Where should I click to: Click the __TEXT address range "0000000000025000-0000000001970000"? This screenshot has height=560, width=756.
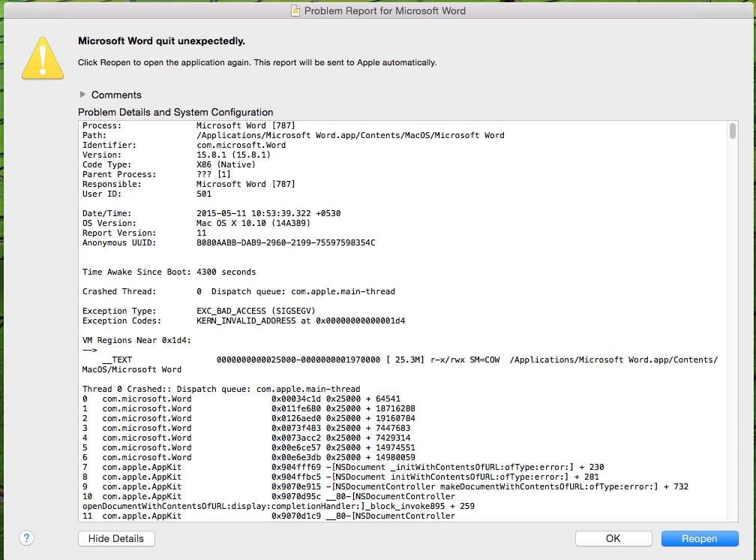pos(298,360)
